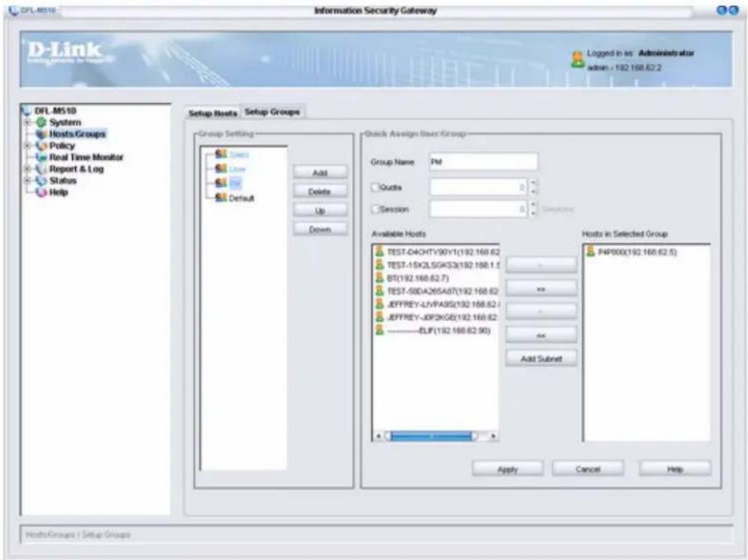Click the Policy icon in navigation tree
748x560 pixels.
(x=41, y=146)
